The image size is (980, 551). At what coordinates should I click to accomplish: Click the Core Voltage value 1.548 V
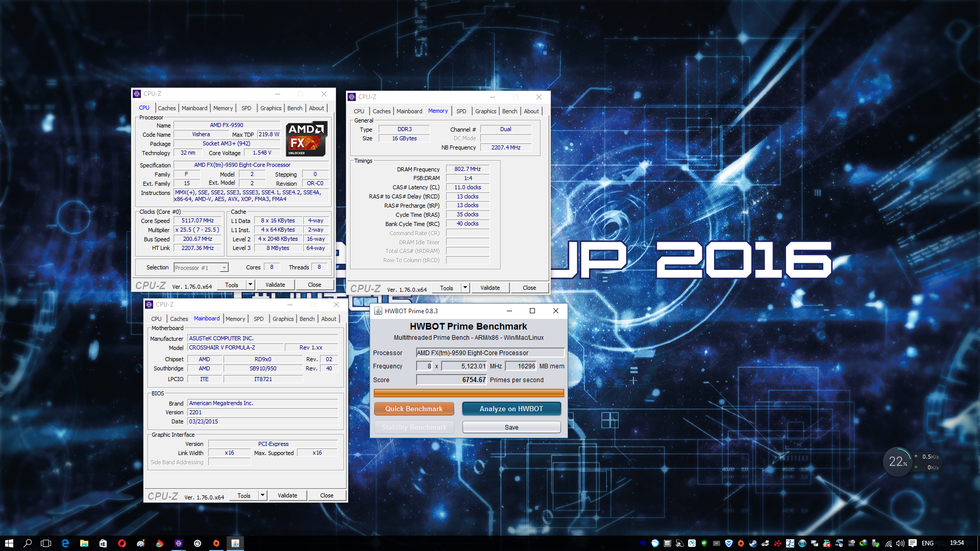262,153
